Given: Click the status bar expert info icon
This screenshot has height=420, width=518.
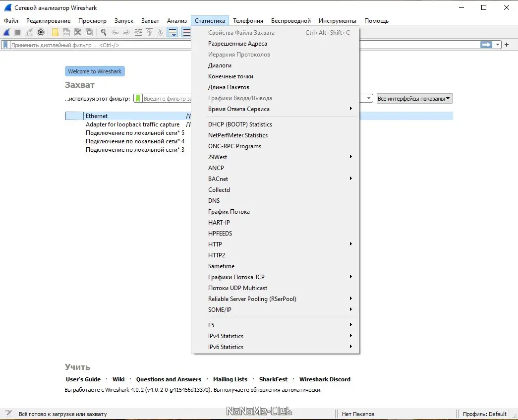Looking at the screenshot, I should 8,413.
